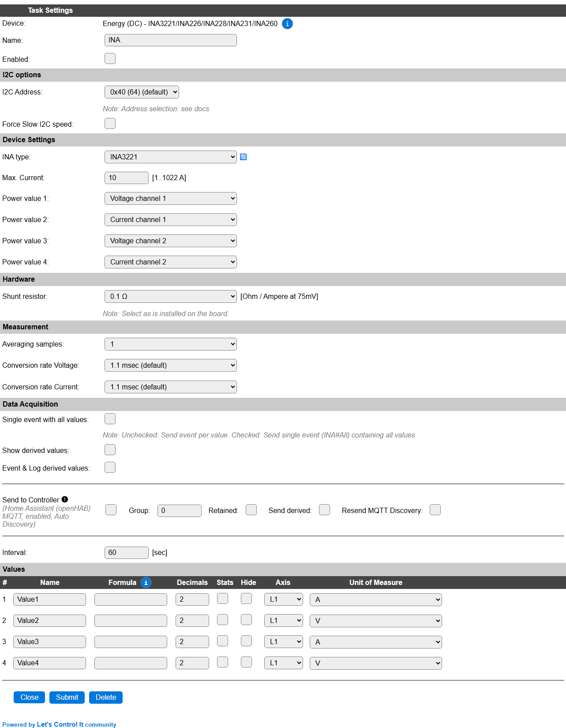
Task: Click the info icon beside Send to Controller
Action: tap(65, 499)
